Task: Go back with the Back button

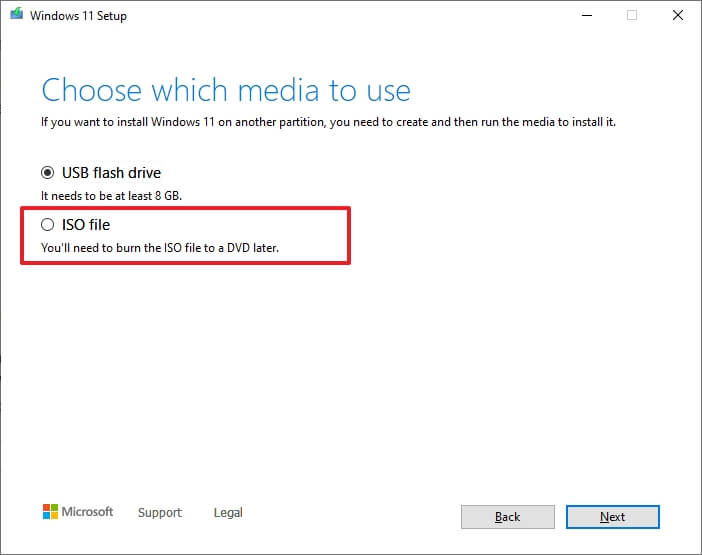Action: pyautogui.click(x=507, y=517)
